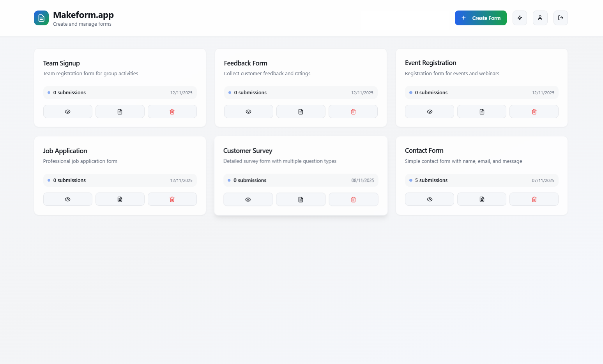
Task: Click the date 12/11/2025 on Team Signup
Action: pyautogui.click(x=181, y=92)
